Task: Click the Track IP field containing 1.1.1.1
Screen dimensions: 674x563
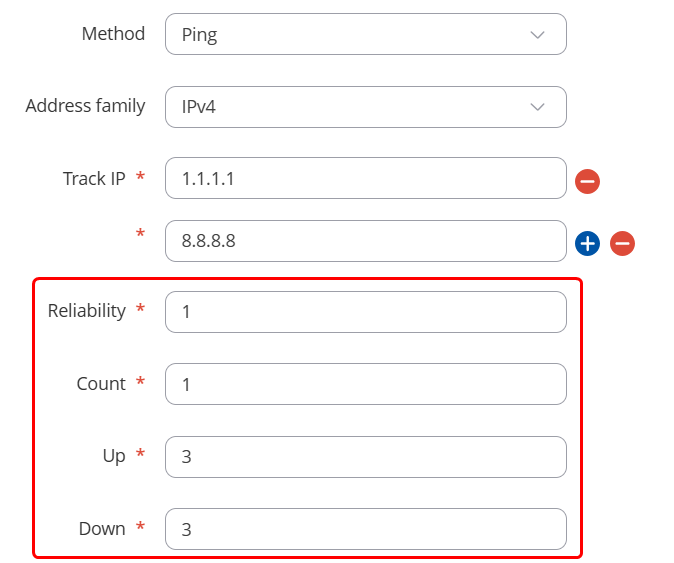Action: tap(365, 179)
